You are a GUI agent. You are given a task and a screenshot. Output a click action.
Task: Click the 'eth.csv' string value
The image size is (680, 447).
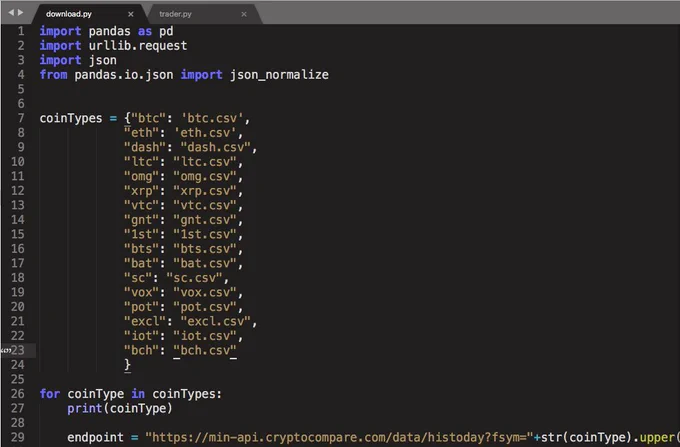(x=206, y=133)
